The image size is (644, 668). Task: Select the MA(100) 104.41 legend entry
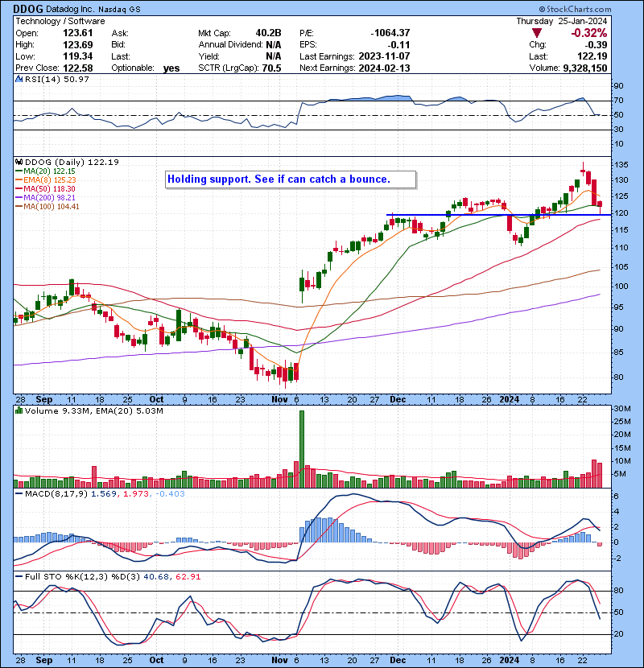point(47,207)
